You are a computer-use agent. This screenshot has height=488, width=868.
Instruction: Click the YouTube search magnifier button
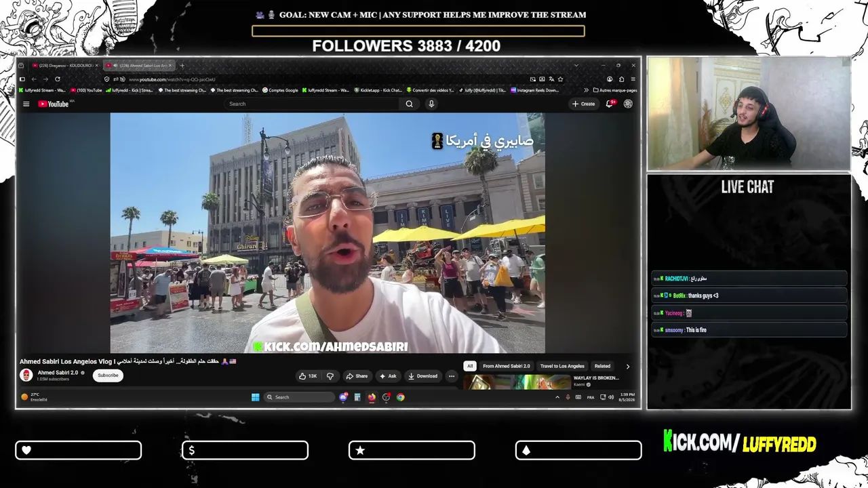click(409, 104)
